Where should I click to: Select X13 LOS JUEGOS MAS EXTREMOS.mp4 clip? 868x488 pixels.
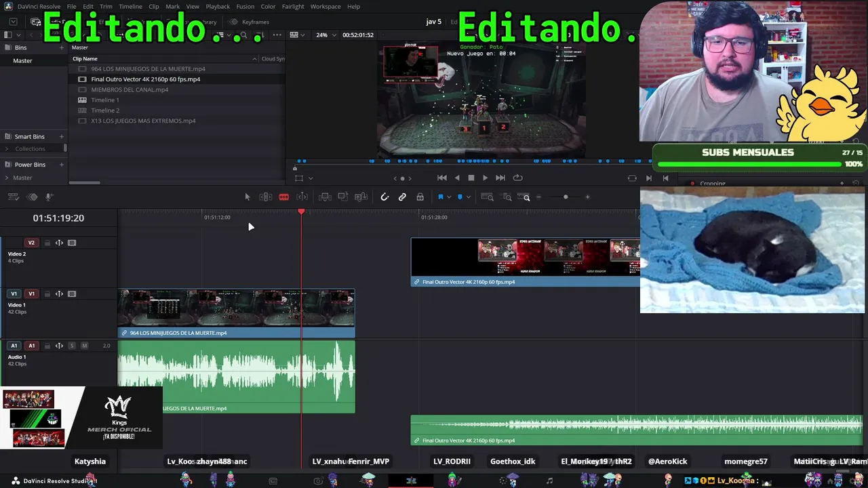(143, 121)
